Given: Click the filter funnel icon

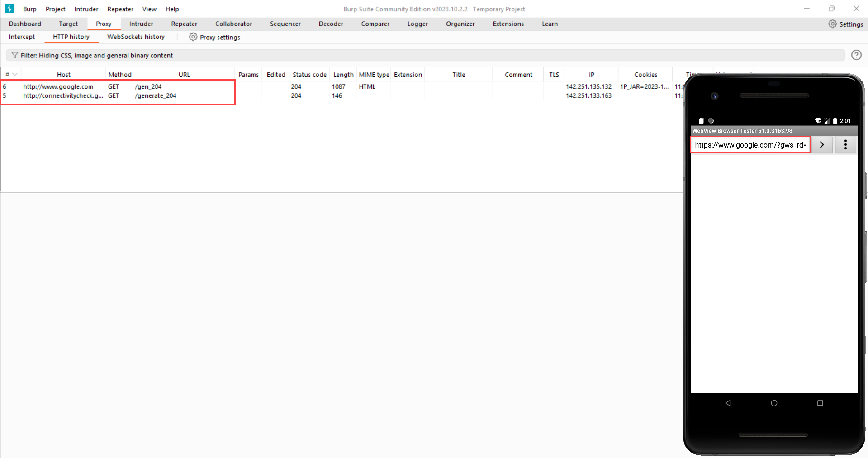Looking at the screenshot, I should click(14, 55).
